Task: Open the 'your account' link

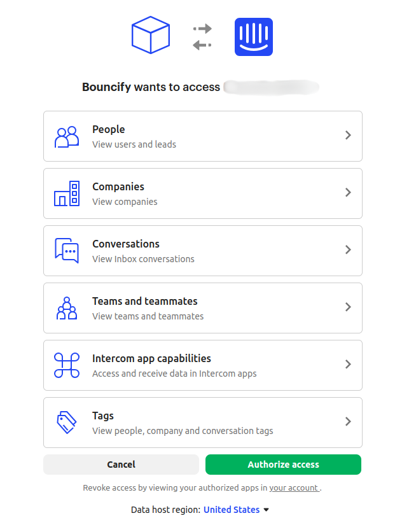Action: (294, 488)
